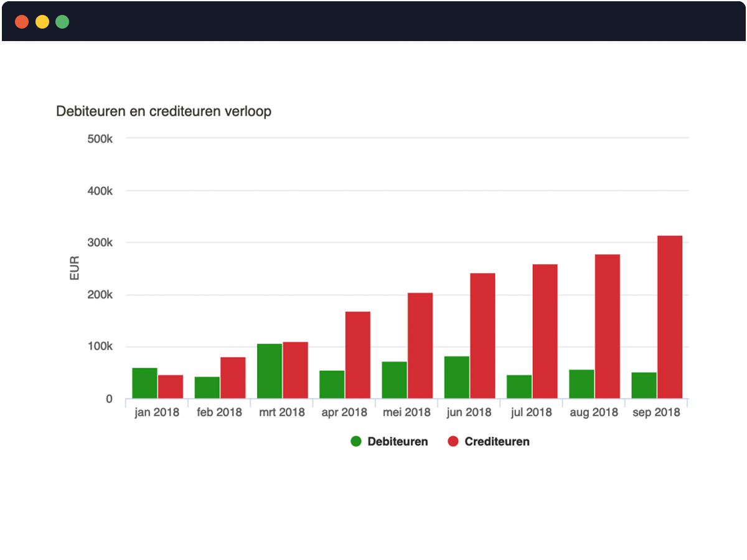Screen dimensions: 747x560
Task: Click the '400k' y-axis label
Action: tap(100, 190)
